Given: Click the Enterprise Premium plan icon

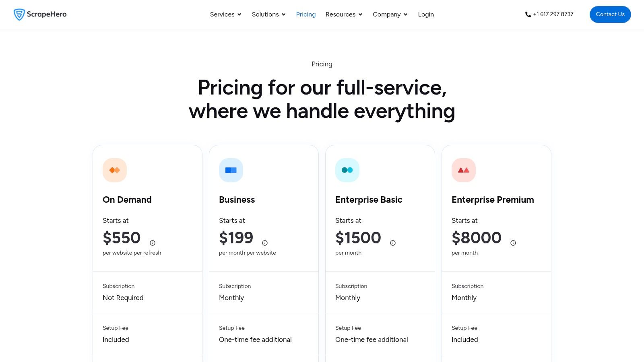Looking at the screenshot, I should [464, 170].
